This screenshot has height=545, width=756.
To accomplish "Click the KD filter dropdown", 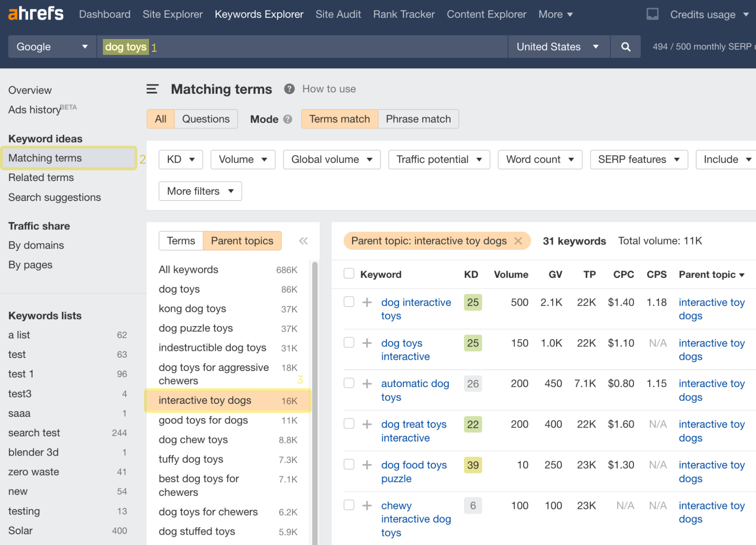I will pos(179,159).
